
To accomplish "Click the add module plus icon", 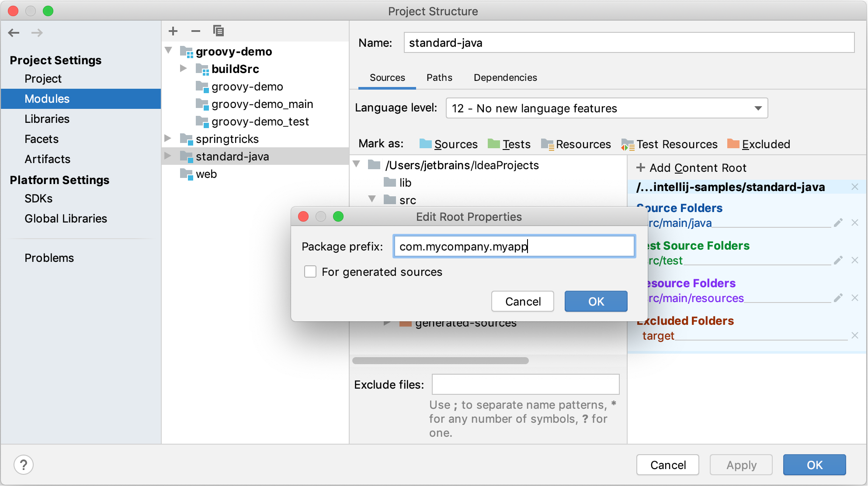I will pos(174,31).
